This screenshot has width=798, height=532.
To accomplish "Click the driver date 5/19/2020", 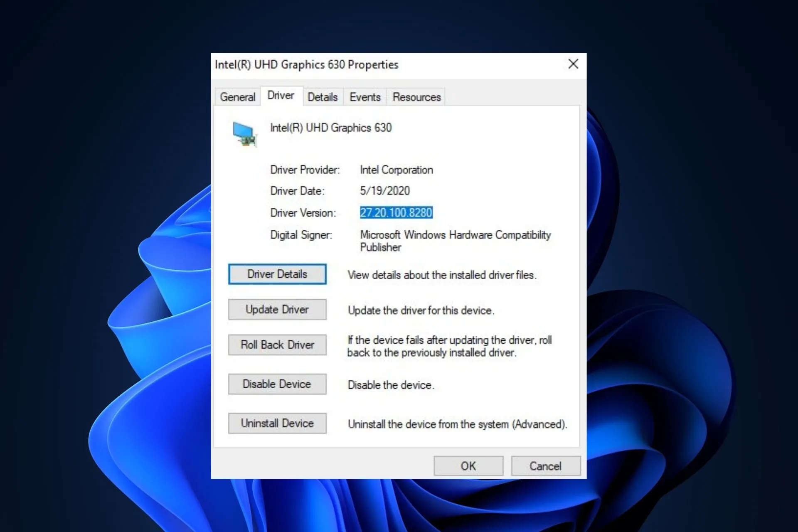I will (385, 191).
